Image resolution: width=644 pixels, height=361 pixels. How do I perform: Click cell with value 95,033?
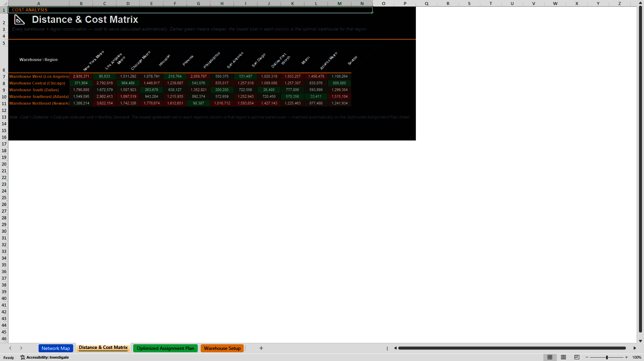[105, 76]
